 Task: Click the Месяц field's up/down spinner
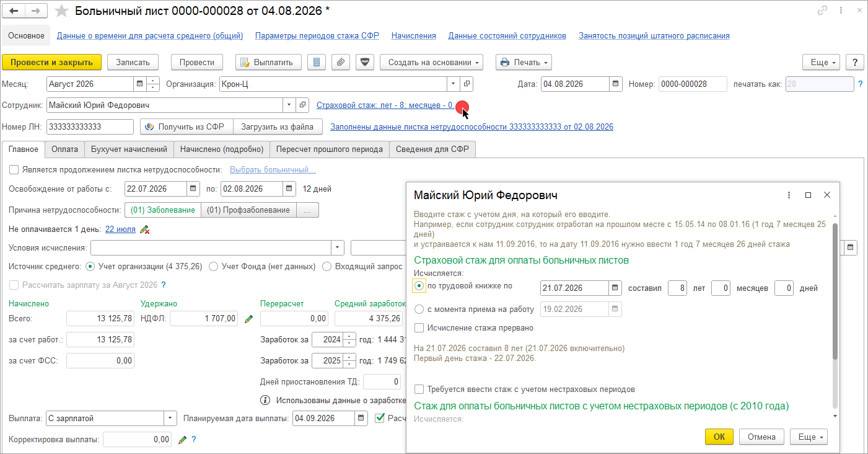tap(153, 84)
